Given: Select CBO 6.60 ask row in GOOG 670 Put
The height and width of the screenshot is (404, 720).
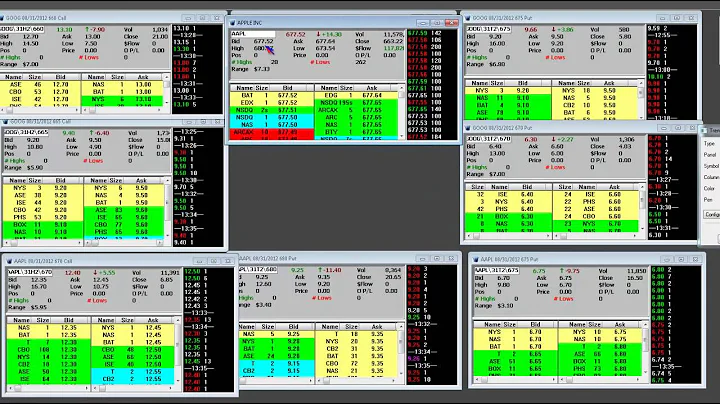Looking at the screenshot, I should pos(595,216).
